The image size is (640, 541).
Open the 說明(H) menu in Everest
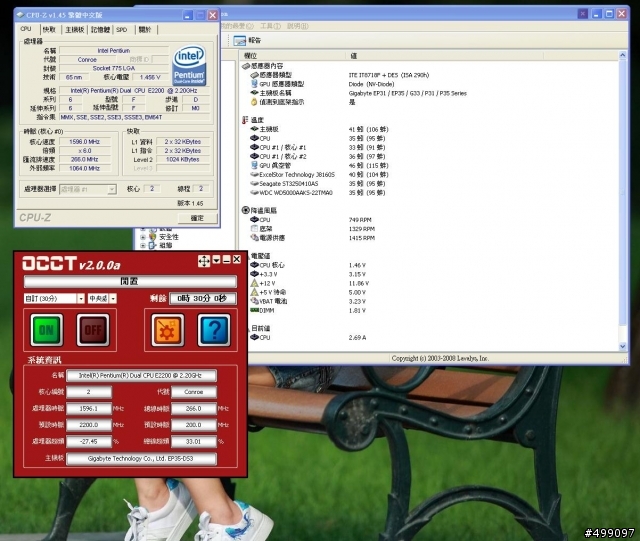pos(298,26)
